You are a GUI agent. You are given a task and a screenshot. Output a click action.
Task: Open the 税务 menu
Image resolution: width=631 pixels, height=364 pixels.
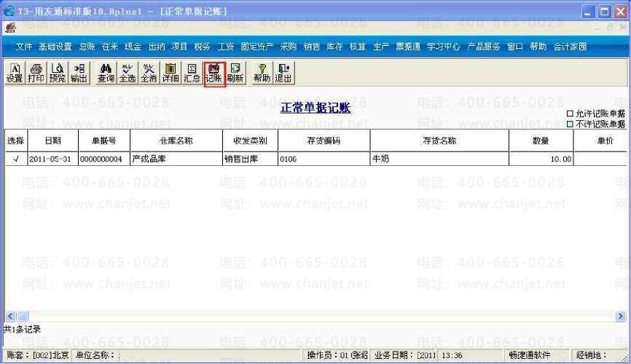(202, 47)
